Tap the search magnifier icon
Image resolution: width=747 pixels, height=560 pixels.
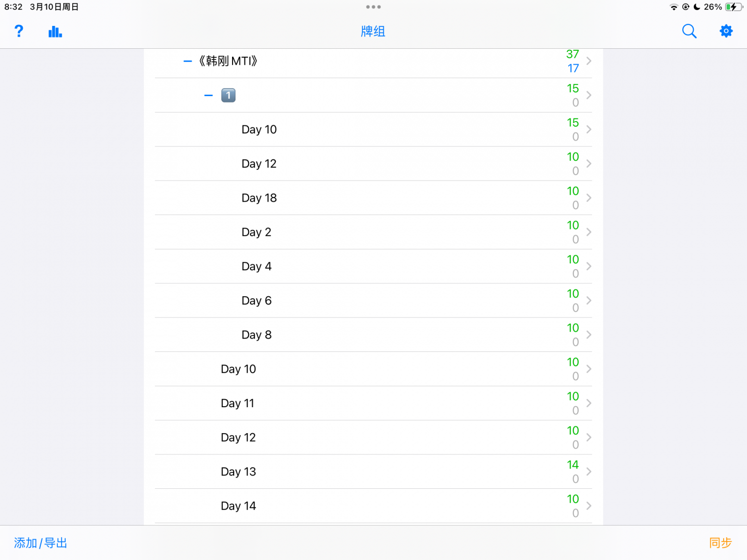click(689, 31)
